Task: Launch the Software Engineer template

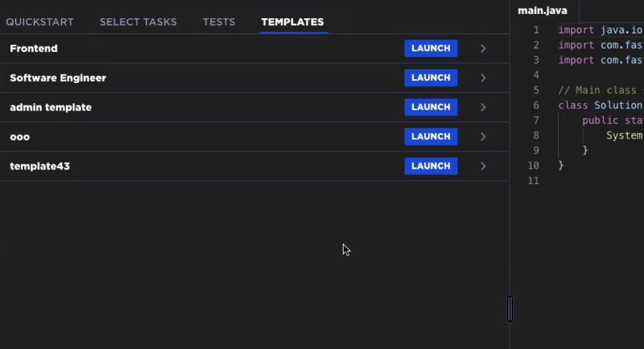Action: tap(431, 77)
